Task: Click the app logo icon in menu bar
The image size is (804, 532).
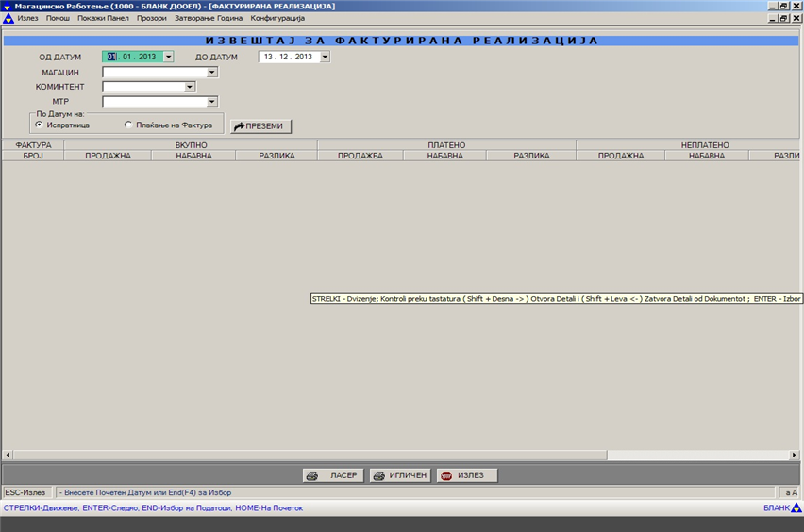Action: 8,18
